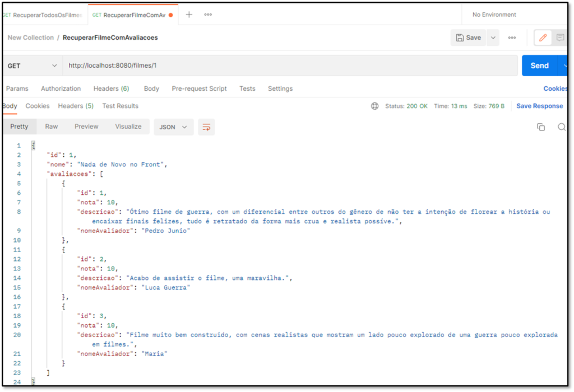Viewport: 574px width, 392px height.
Task: Click the network globe icon near Status
Action: tap(374, 106)
